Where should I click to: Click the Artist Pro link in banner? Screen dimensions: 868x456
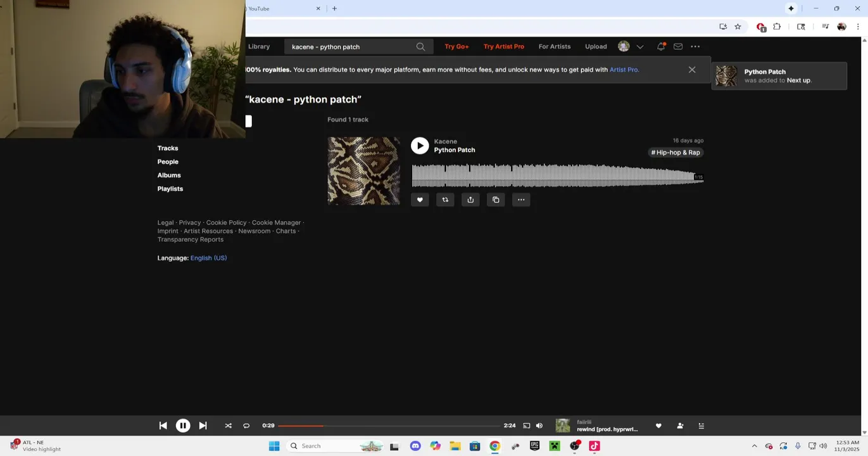624,70
